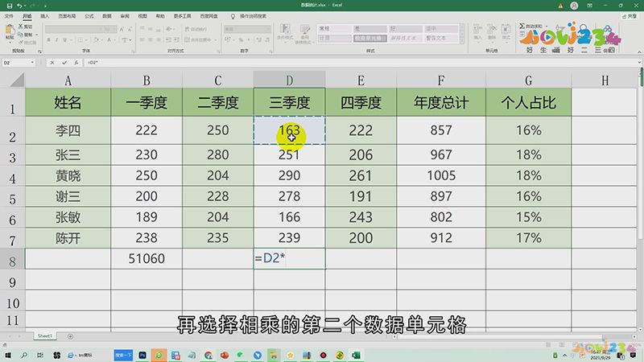644x362 pixels.
Task: Add a new sheet with plus icon
Action: pyautogui.click(x=70, y=336)
